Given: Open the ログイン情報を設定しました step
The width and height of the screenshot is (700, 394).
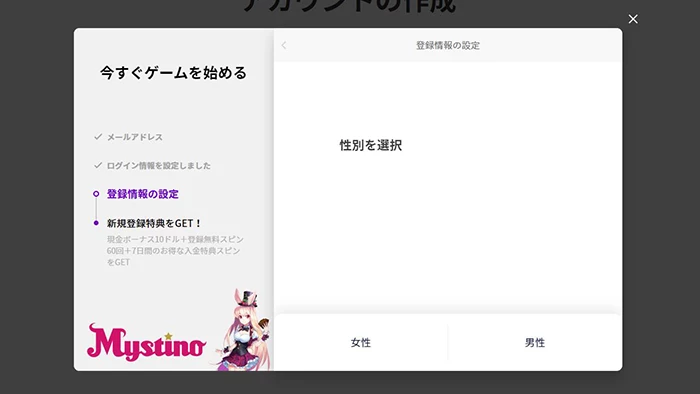Looking at the screenshot, I should 158,166.
